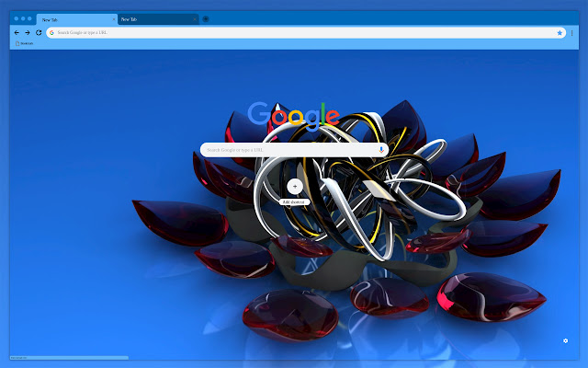Screen dimensions: 588x368
Task: Click the Google icon in address bar
Action: 51,33
